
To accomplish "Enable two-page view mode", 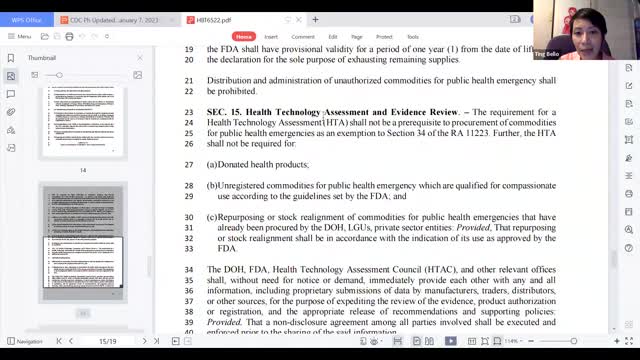I will click(429, 341).
